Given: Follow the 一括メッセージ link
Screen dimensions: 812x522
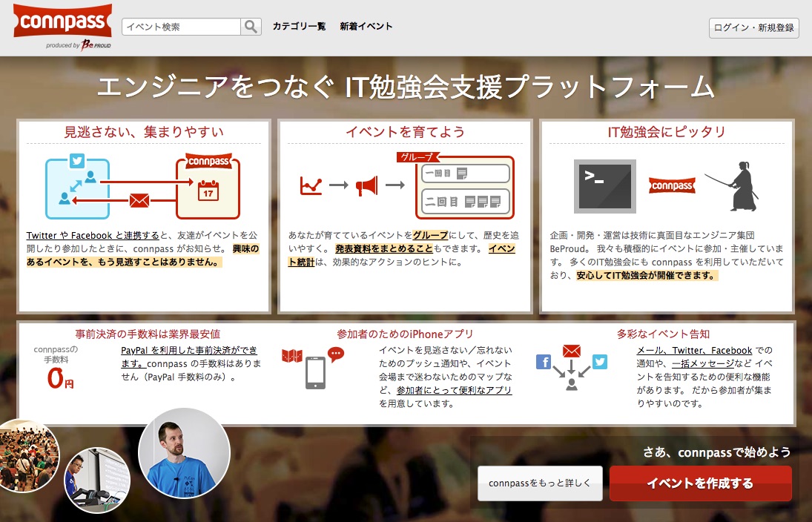Looking at the screenshot, I should pyautogui.click(x=703, y=363).
